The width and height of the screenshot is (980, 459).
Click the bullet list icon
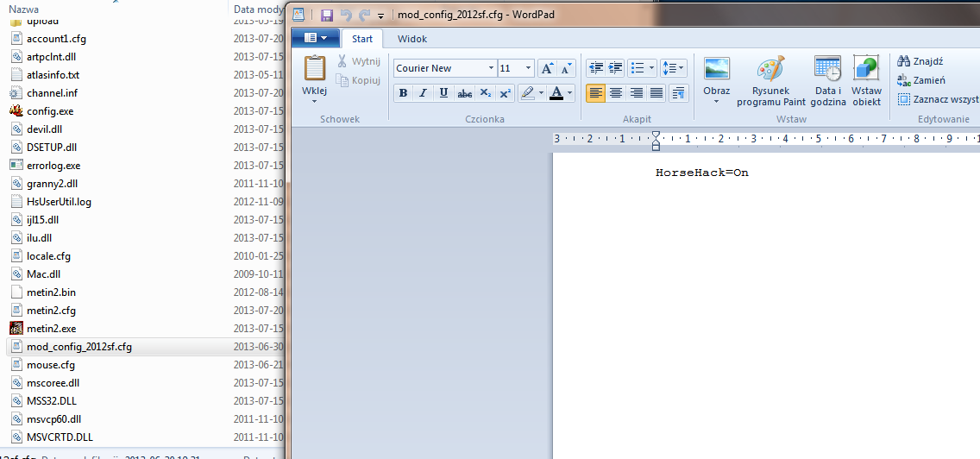pos(637,67)
